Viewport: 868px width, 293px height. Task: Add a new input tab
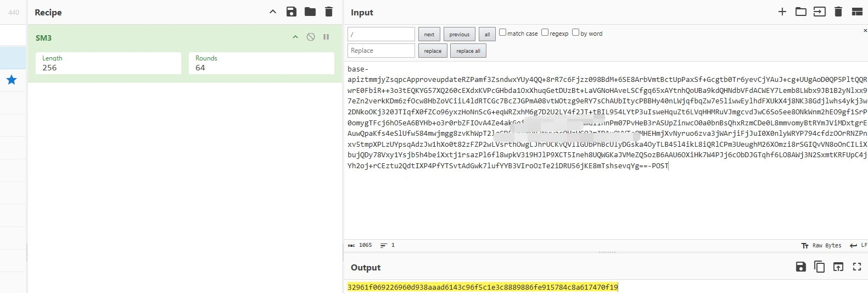pyautogui.click(x=782, y=12)
